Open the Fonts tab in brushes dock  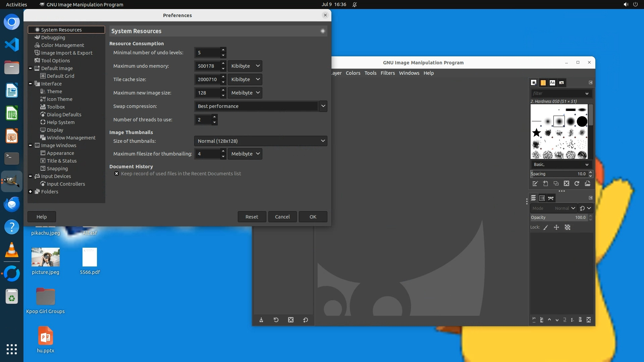552,83
